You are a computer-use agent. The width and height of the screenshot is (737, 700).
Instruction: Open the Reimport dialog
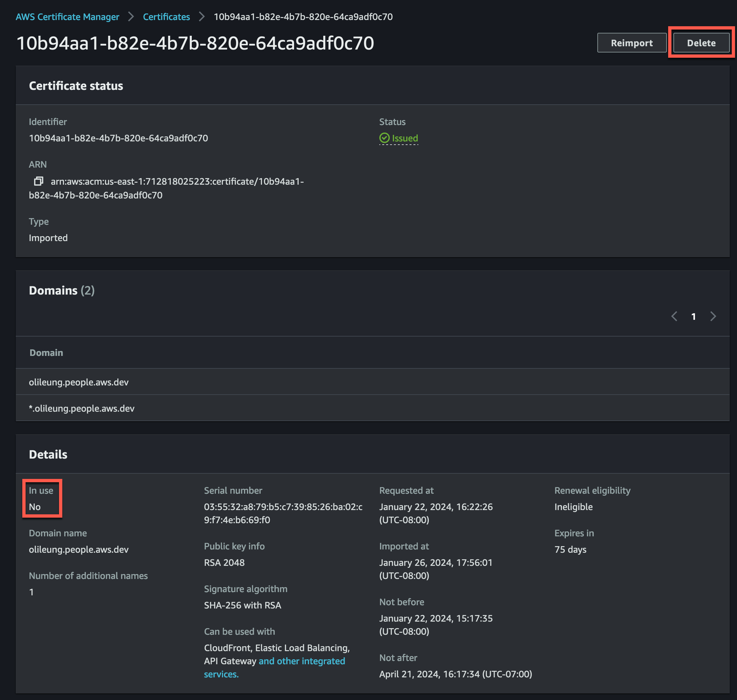coord(631,42)
